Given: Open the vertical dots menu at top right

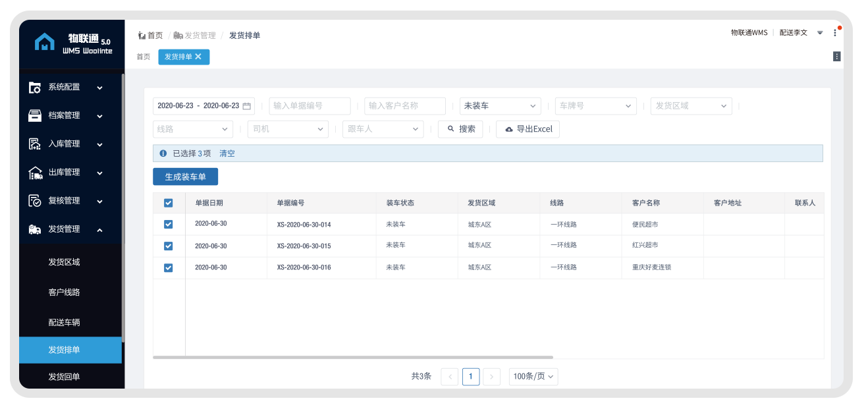Looking at the screenshot, I should click(835, 33).
